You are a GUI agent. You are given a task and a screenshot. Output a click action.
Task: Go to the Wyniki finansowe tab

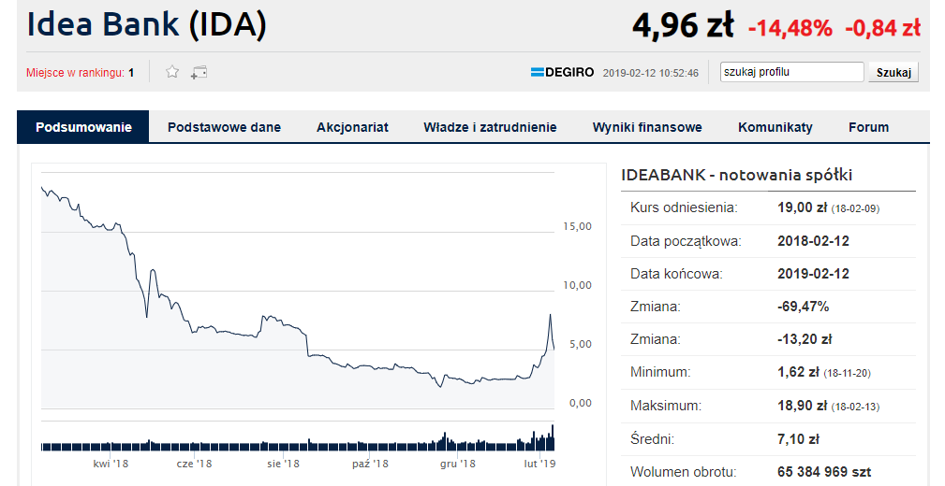click(647, 127)
